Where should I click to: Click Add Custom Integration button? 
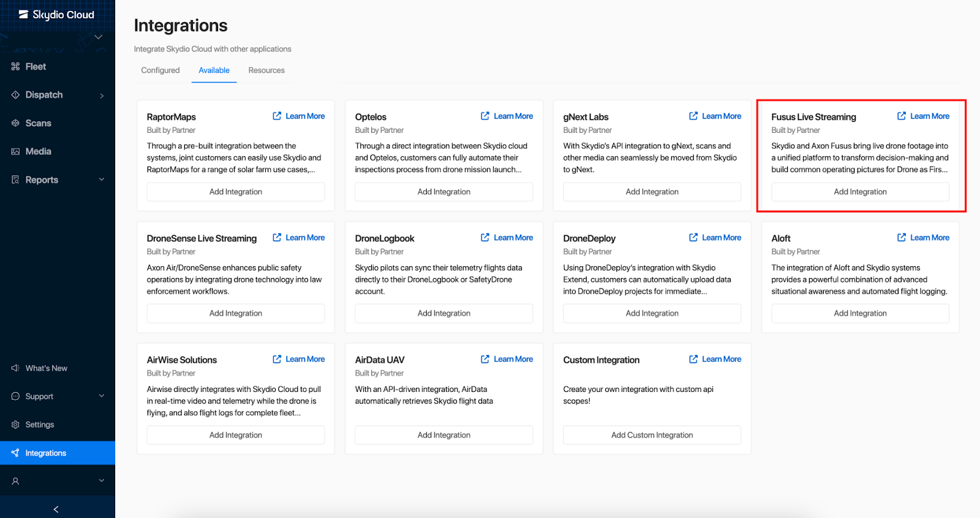click(x=652, y=435)
